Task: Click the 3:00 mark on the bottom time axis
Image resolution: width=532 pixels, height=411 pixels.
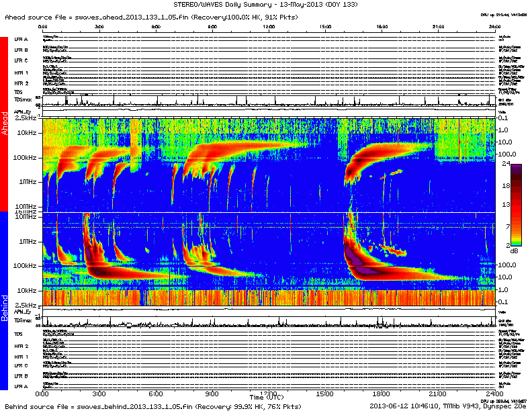Action: pos(98,392)
